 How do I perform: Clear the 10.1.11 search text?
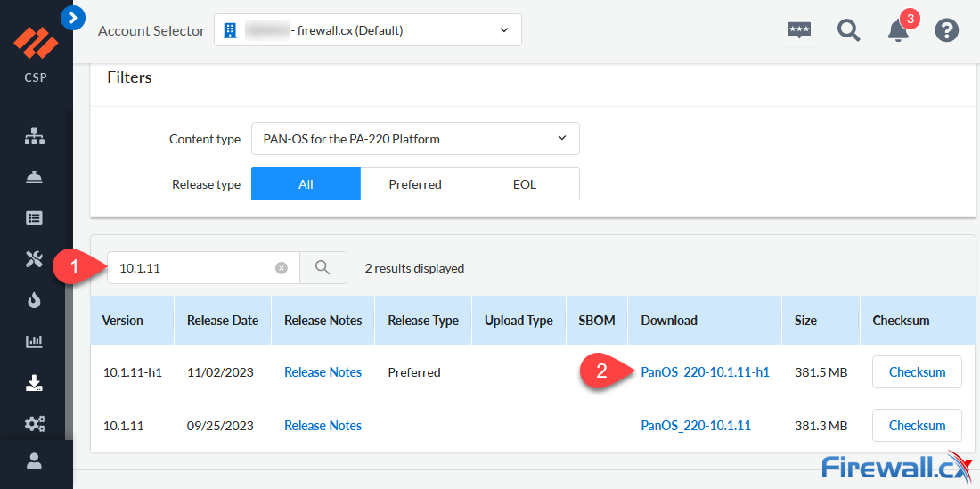[x=282, y=268]
